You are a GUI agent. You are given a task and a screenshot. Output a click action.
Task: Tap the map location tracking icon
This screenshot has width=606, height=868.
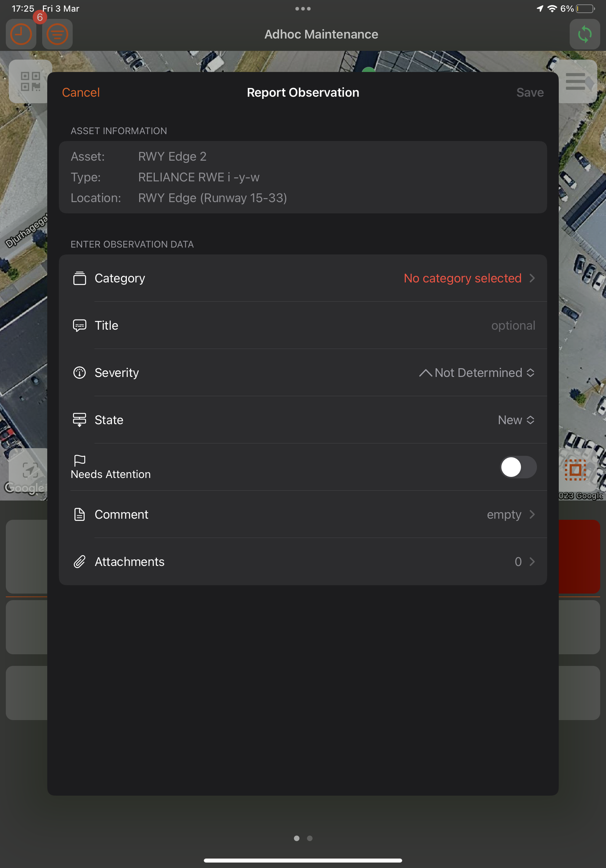pyautogui.click(x=29, y=470)
